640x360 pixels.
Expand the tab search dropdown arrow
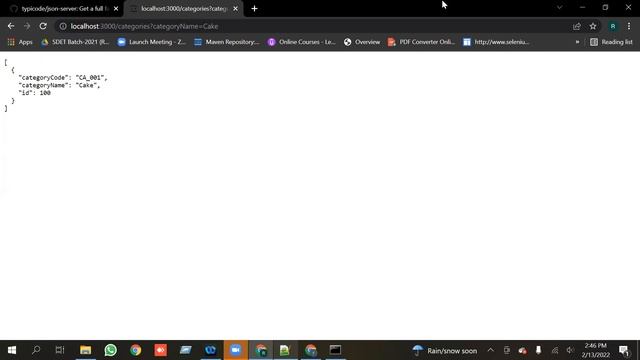pos(560,7)
